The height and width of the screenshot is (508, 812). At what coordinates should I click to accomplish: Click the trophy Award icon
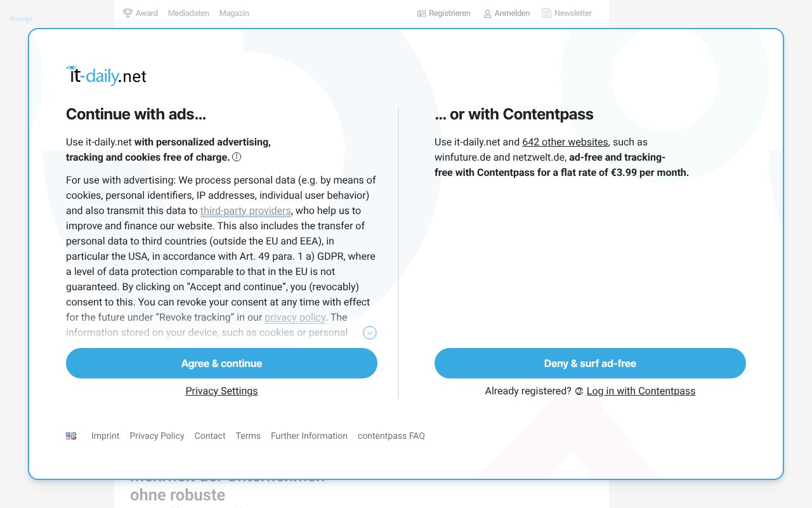tap(129, 13)
